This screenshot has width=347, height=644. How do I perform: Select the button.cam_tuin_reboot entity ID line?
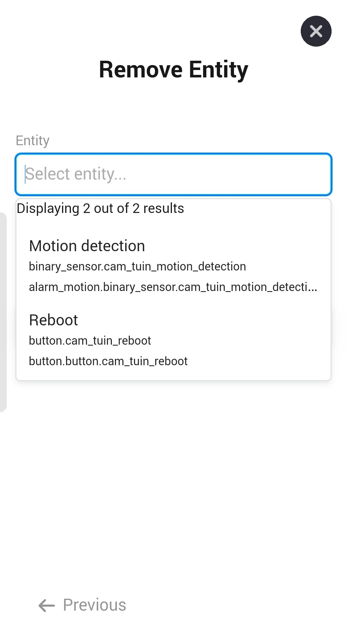point(90,341)
